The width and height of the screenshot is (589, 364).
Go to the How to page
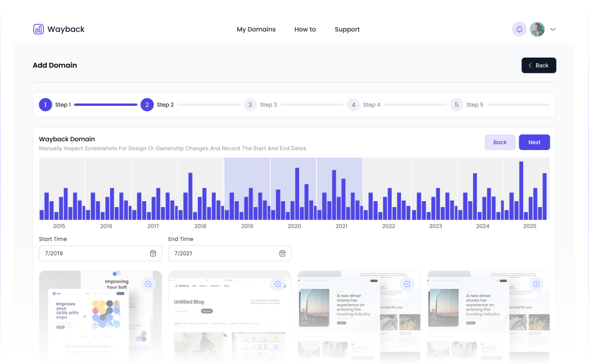point(305,30)
